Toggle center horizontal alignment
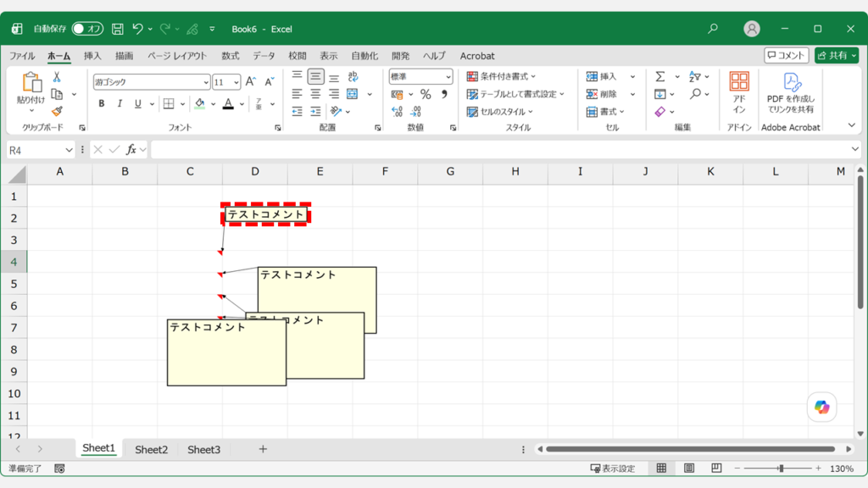Screen dimensions: 868x488 (315, 94)
